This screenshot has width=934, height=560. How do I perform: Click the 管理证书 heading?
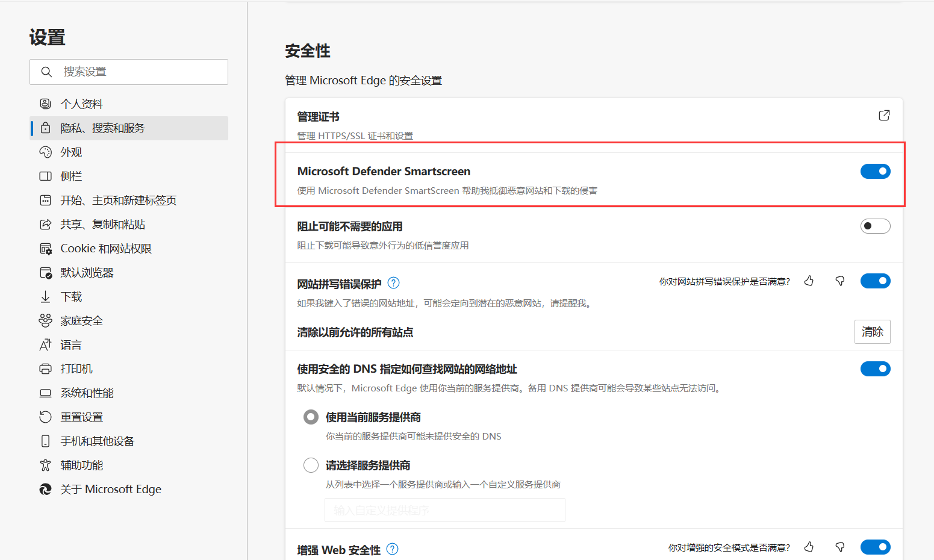point(319,117)
